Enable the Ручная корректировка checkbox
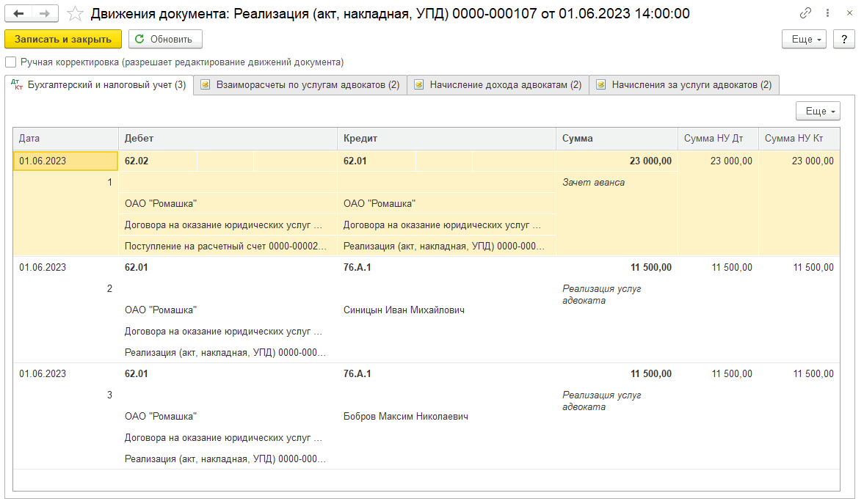This screenshot has width=864, height=504. click(11, 62)
